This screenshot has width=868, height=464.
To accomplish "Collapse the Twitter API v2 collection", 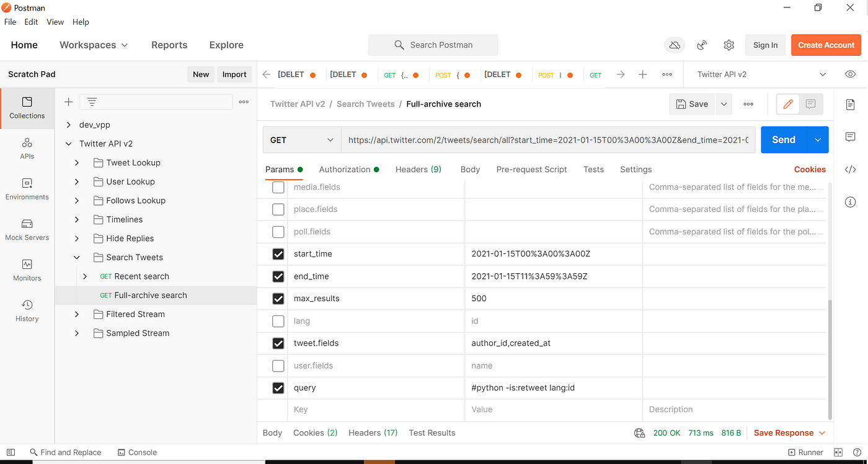I will click(69, 144).
